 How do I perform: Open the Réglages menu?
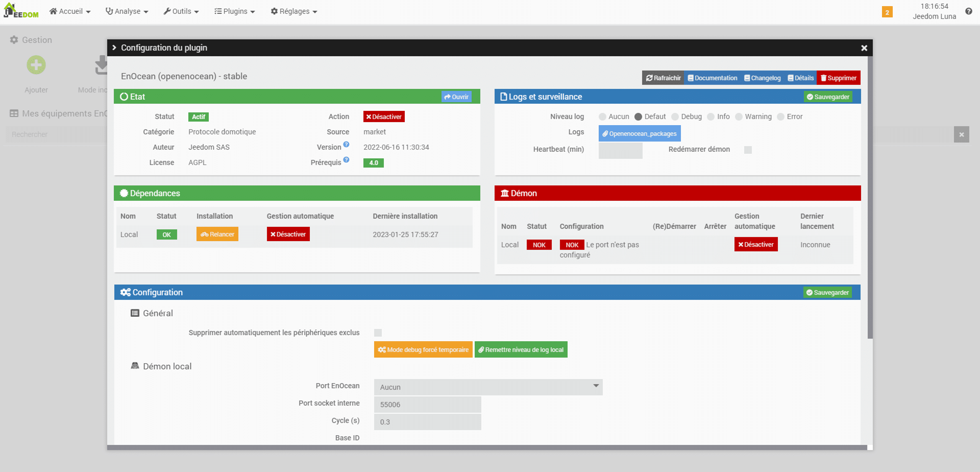pyautogui.click(x=294, y=11)
